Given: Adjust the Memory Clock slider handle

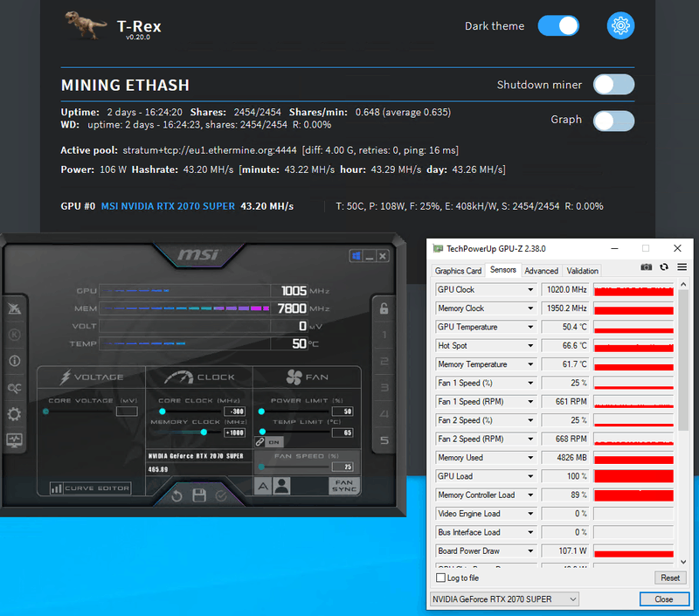Looking at the screenshot, I should pos(204,433).
